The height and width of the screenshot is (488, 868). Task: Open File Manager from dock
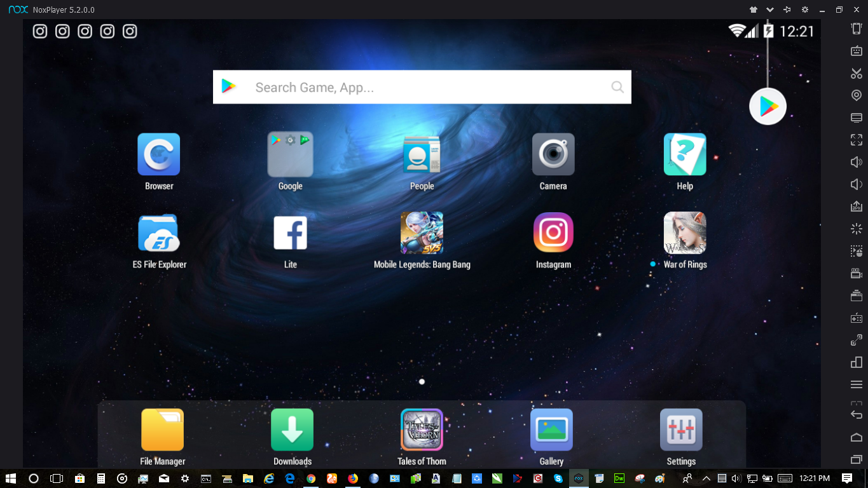[x=163, y=430]
